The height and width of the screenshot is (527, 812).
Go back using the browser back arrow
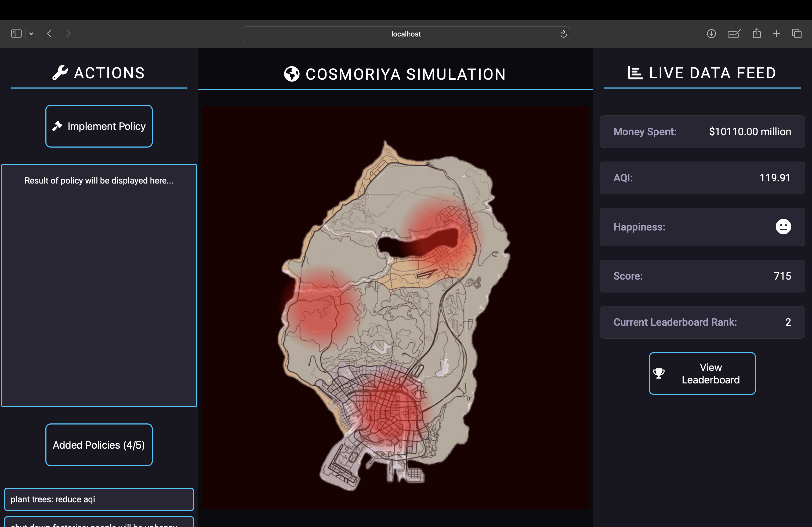coord(49,33)
